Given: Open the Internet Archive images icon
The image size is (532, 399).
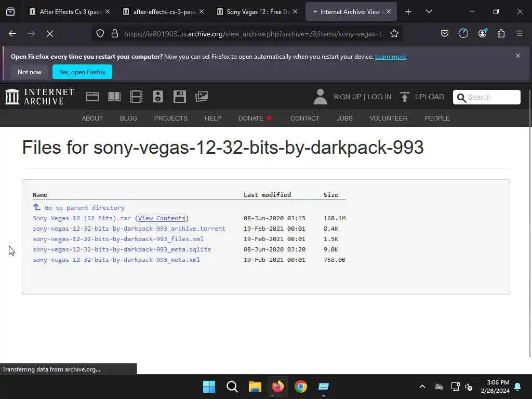Looking at the screenshot, I should click(x=202, y=97).
